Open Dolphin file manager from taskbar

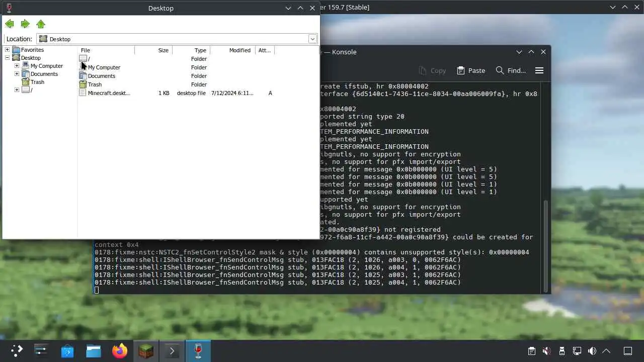pyautogui.click(x=94, y=351)
